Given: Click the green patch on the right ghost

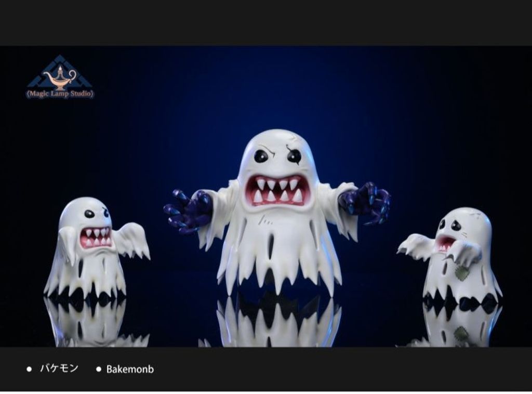Looking at the screenshot, I should pyautogui.click(x=460, y=274).
